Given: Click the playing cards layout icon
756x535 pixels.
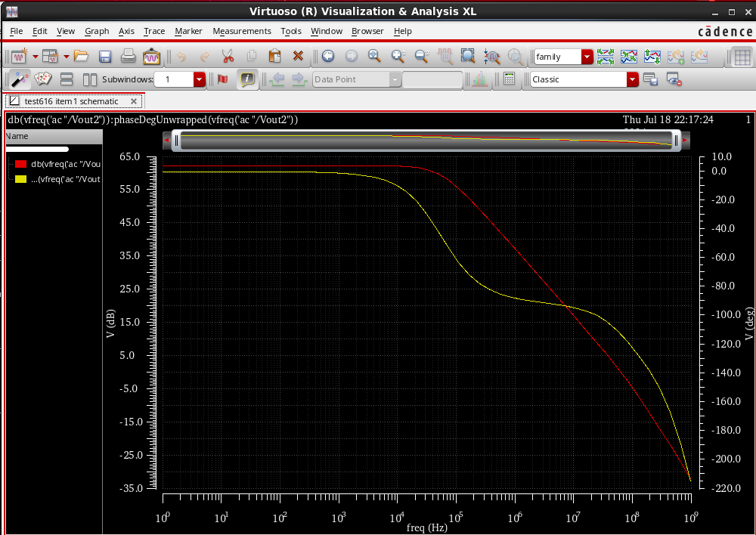Looking at the screenshot, I should [43, 79].
